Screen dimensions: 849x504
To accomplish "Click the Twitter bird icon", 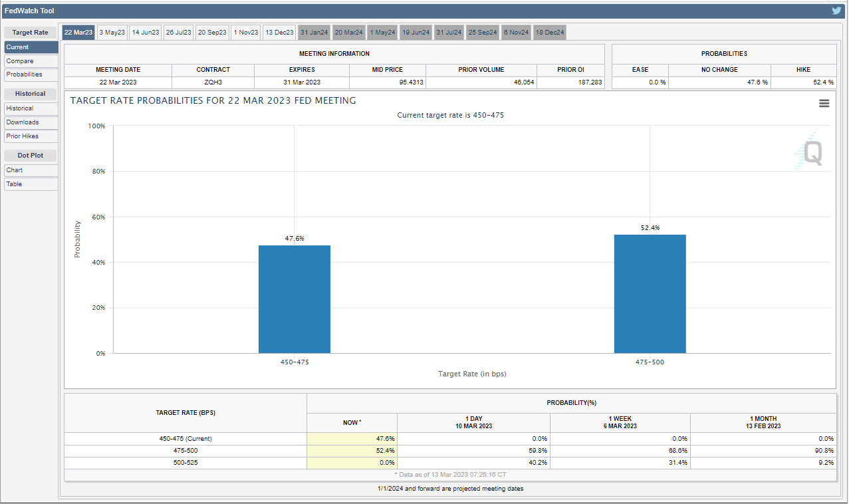I will point(837,11).
